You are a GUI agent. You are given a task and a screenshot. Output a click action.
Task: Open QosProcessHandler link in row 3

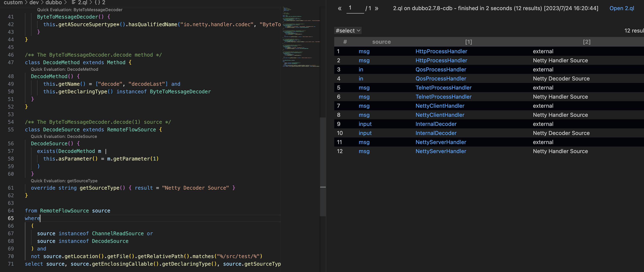tap(441, 69)
